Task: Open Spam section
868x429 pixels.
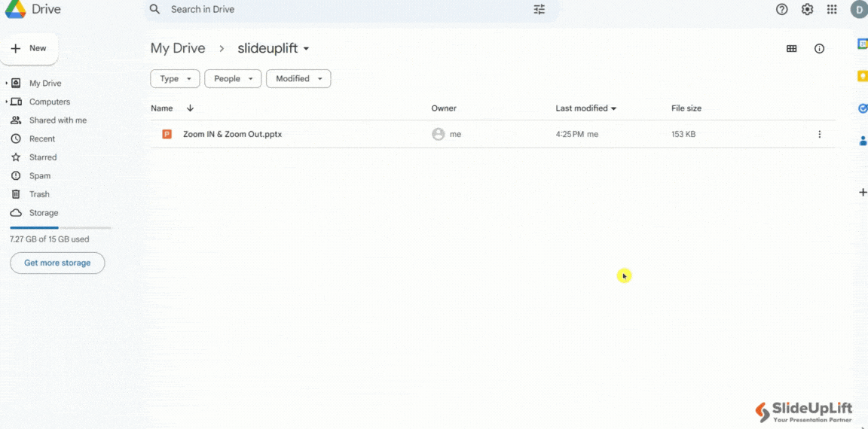Action: pos(40,176)
